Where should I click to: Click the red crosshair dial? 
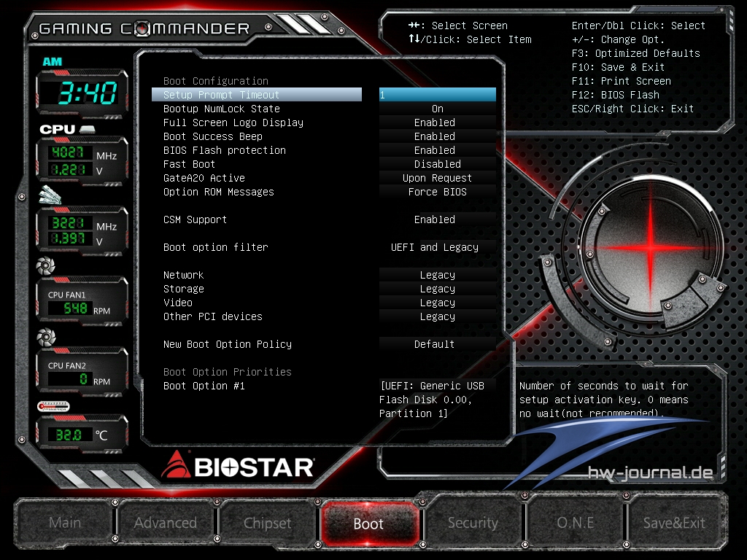click(x=651, y=248)
